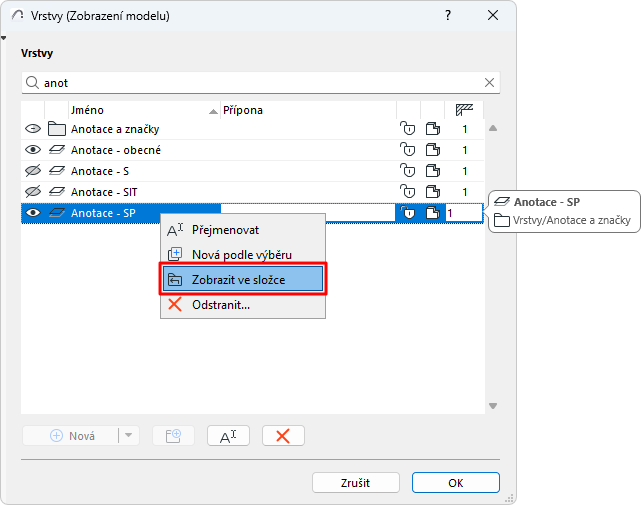
Task: Show the hidden Anotace - SIT layer
Action: pos(33,192)
